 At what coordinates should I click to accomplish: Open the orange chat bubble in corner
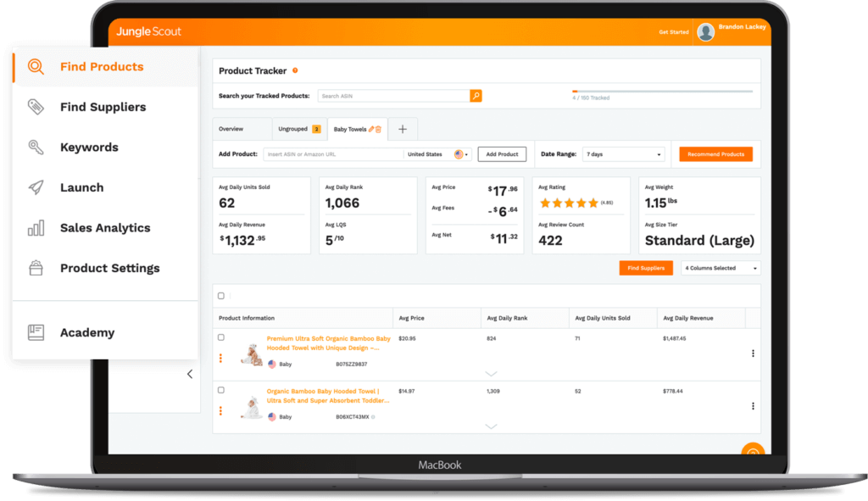tap(753, 449)
